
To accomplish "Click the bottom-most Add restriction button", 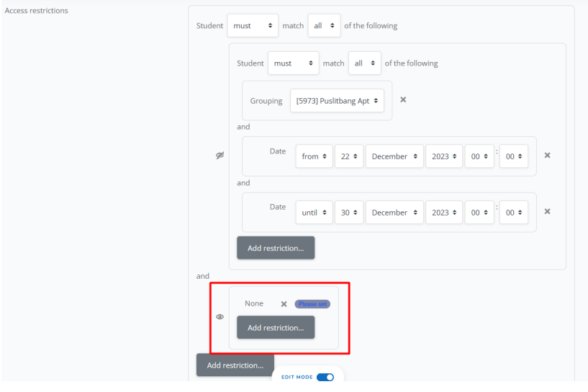I will click(235, 365).
